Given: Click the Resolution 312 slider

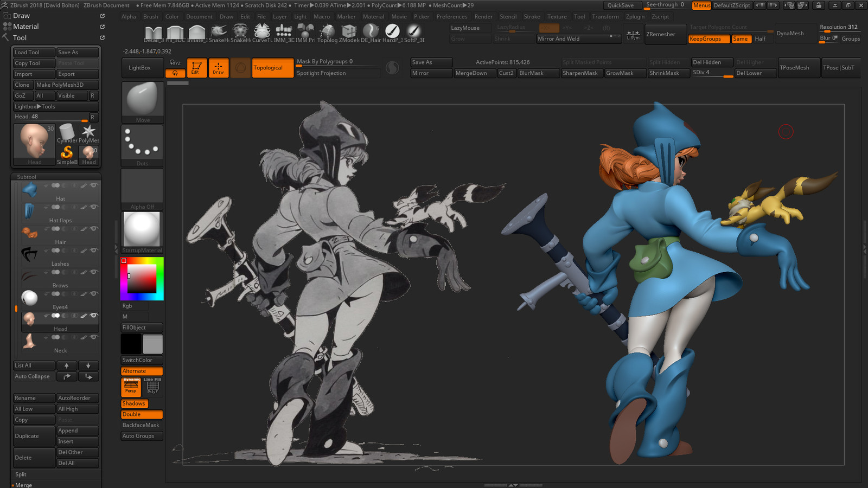Looking at the screenshot, I should 839,28.
